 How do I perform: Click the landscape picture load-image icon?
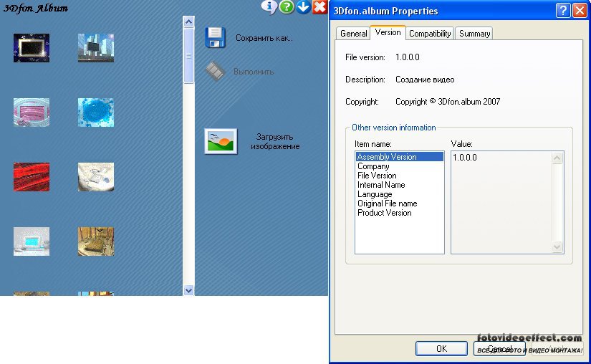click(221, 141)
